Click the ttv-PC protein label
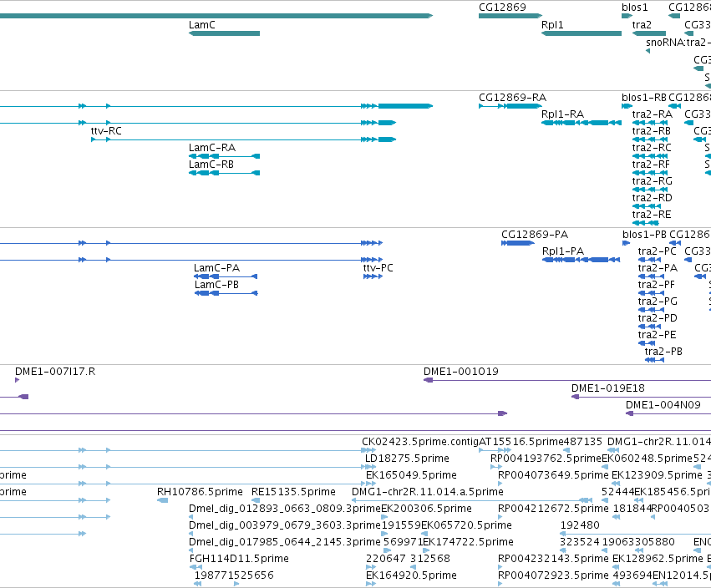This screenshot has height=588, width=711. click(x=378, y=268)
